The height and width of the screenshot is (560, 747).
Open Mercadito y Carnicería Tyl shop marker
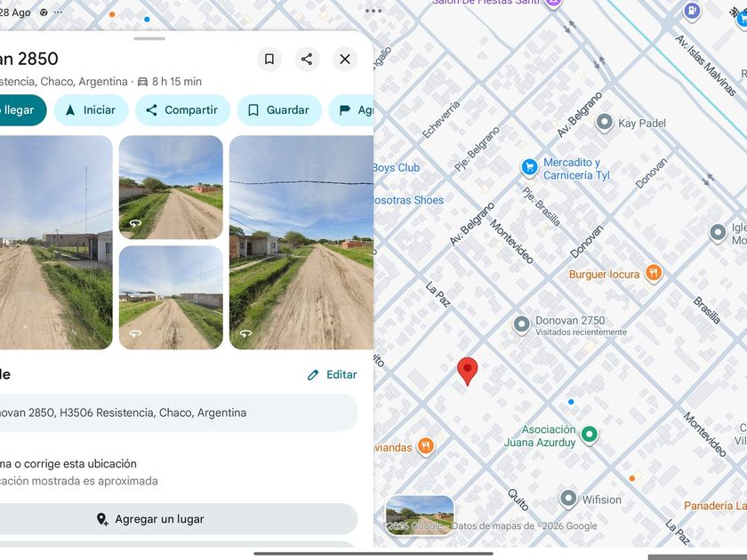[529, 167]
